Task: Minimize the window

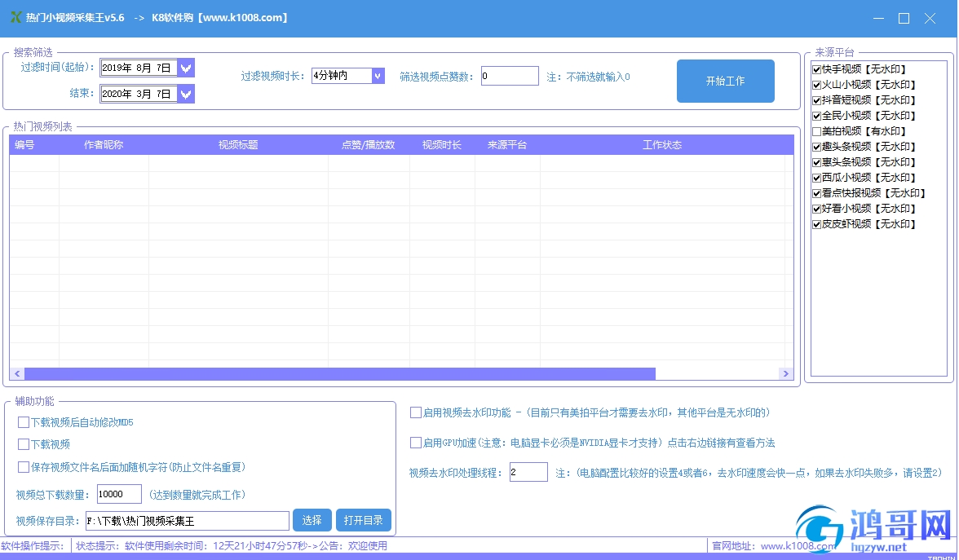Action: [879, 18]
